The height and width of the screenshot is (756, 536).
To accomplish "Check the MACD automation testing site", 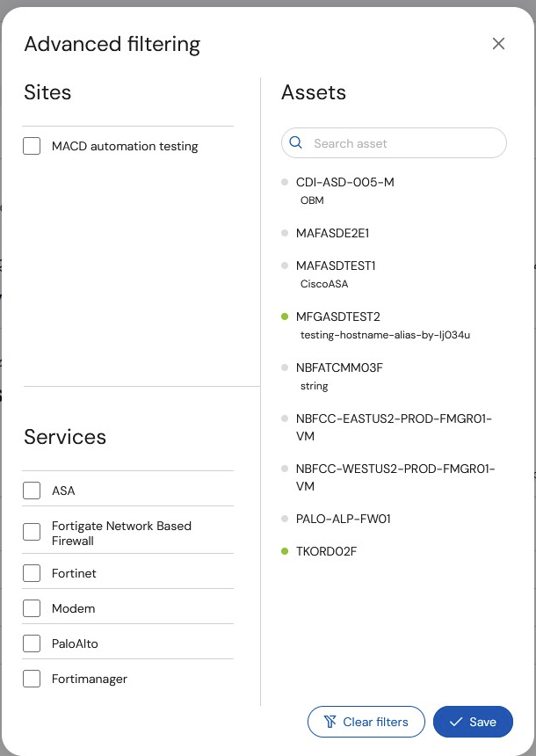I will 32,146.
